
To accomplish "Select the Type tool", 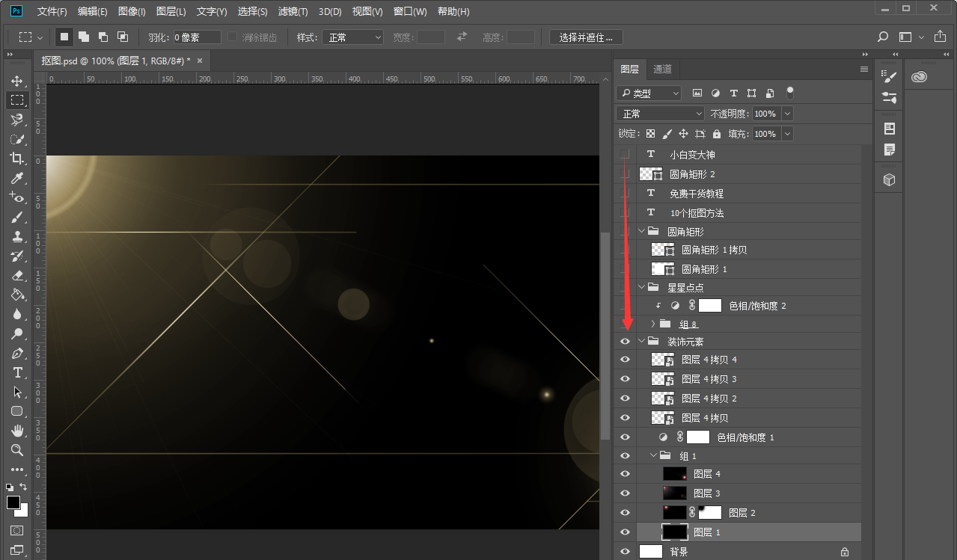I will pos(16,372).
